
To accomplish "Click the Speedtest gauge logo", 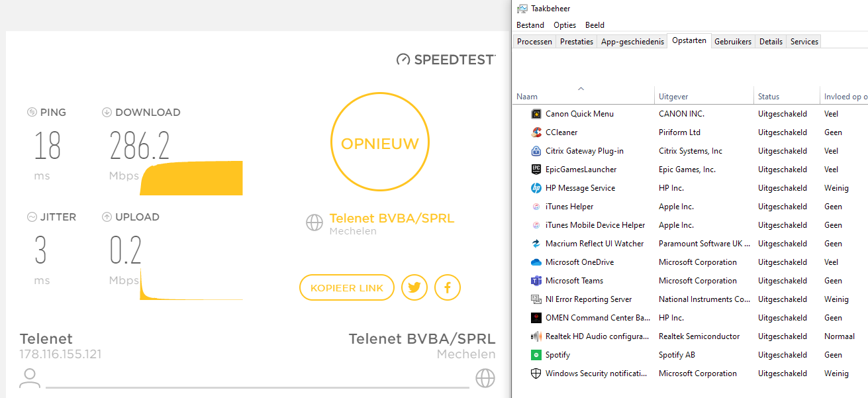I will tap(403, 60).
